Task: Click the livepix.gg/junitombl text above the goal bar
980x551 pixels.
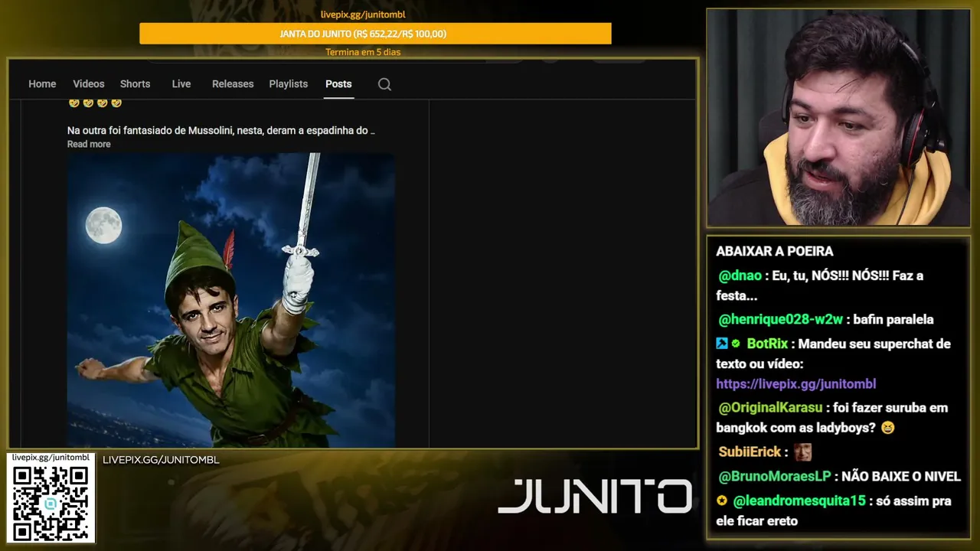Action: pyautogui.click(x=363, y=15)
